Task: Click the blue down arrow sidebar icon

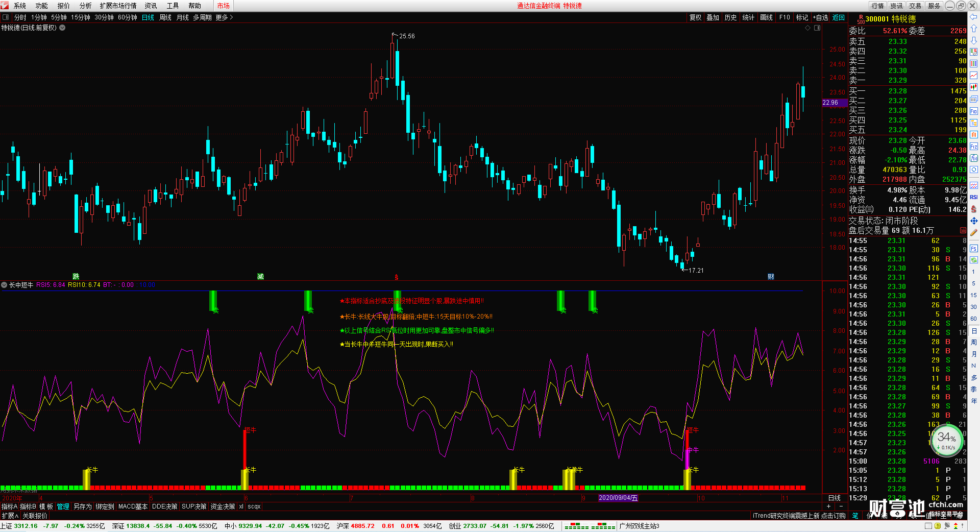Action: [974, 40]
